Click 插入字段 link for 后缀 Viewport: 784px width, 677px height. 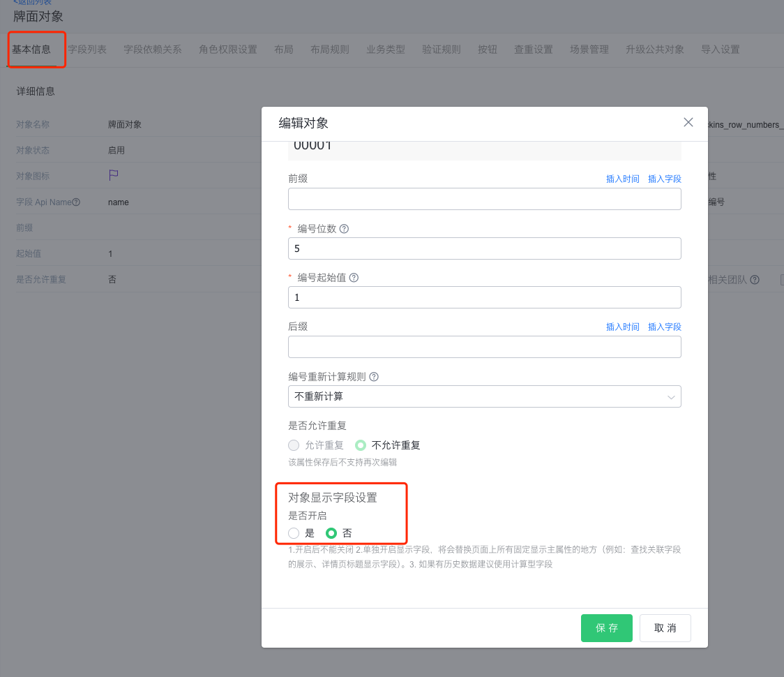coord(664,327)
